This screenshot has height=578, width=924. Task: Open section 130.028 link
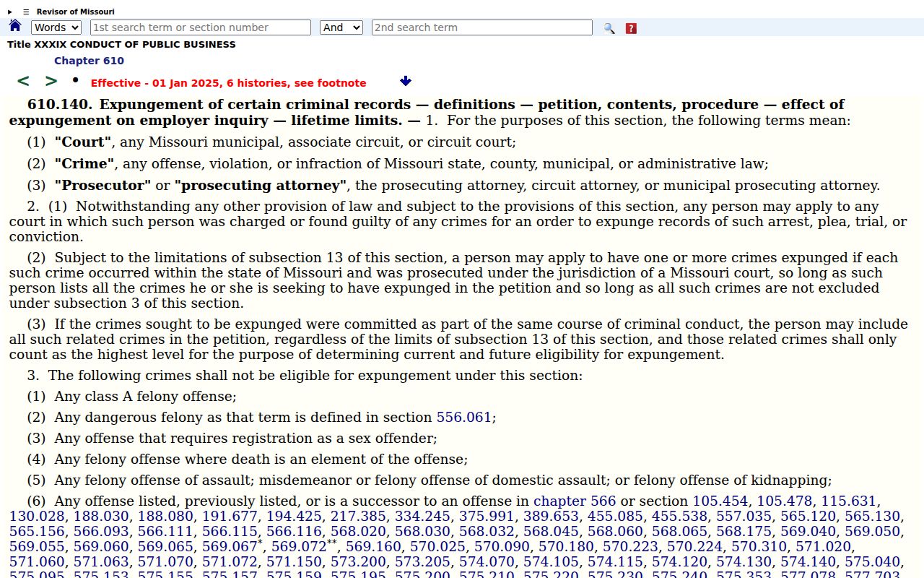[37, 516]
